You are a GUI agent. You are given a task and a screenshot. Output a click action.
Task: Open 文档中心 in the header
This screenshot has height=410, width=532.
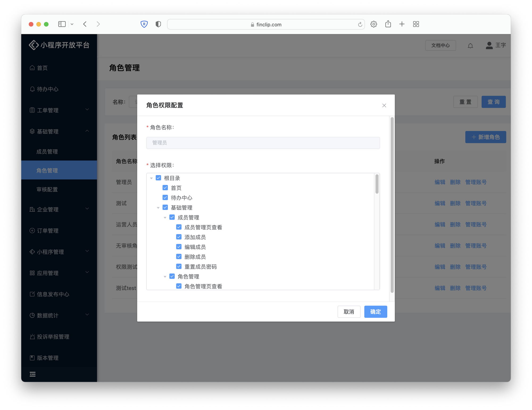pyautogui.click(x=440, y=45)
